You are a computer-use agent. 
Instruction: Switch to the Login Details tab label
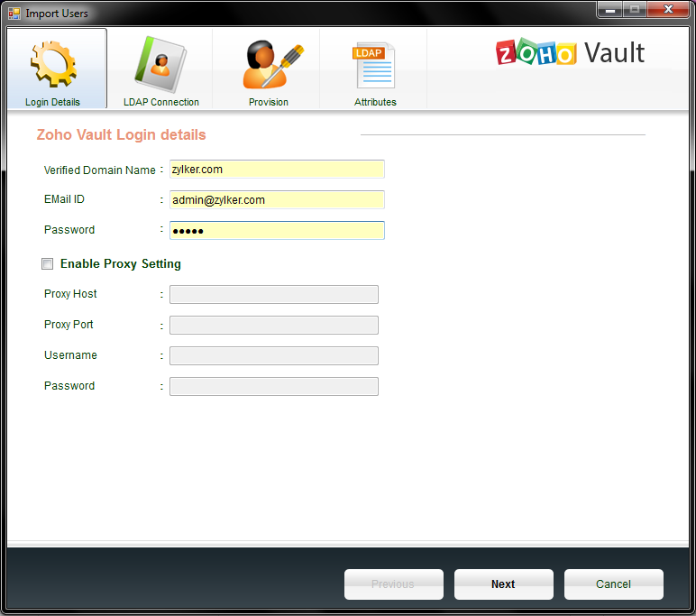point(52,102)
